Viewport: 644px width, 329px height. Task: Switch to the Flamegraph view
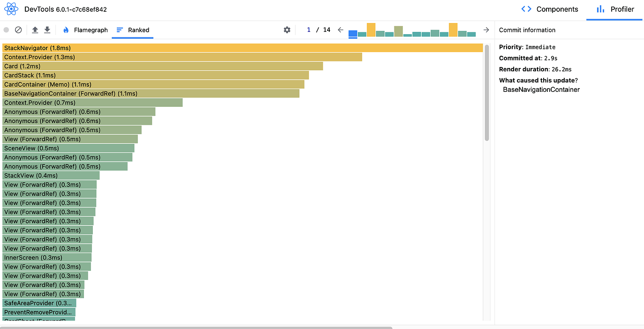91,30
